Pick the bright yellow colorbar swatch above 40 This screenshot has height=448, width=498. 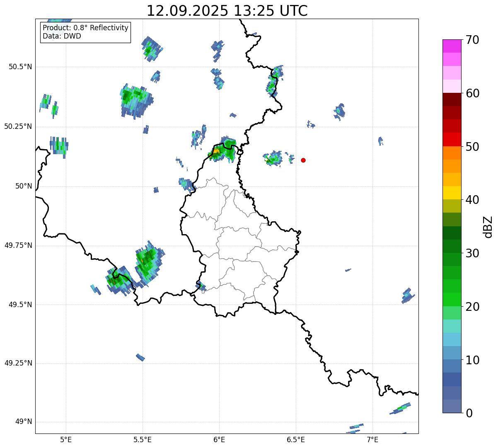coord(451,193)
